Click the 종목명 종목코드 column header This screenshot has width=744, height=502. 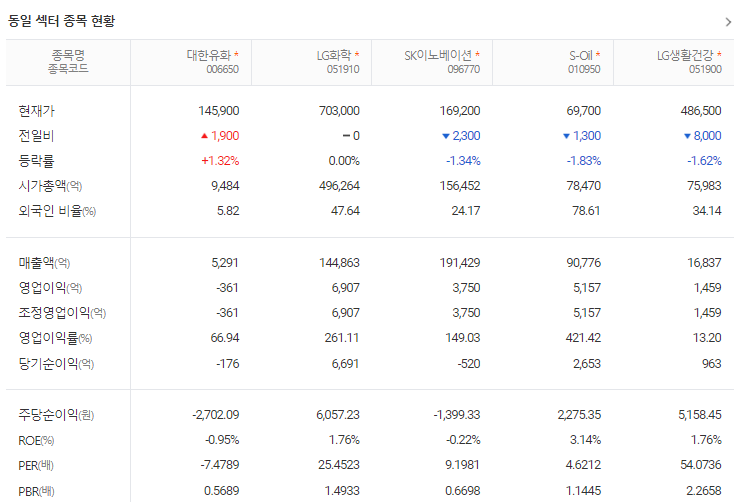(68, 62)
